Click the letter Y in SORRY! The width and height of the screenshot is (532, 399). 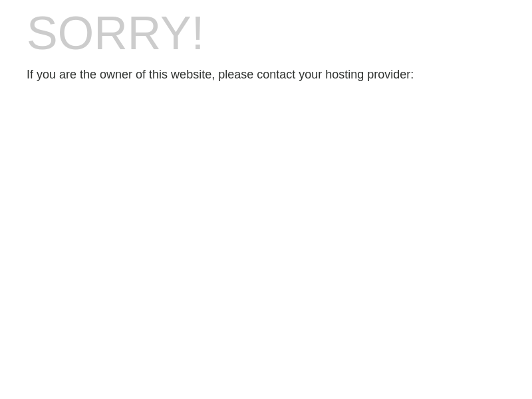click(x=175, y=33)
